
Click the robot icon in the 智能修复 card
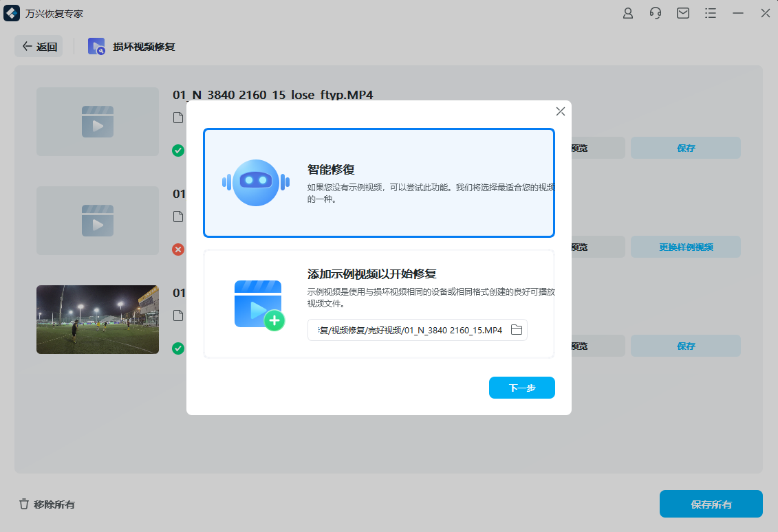[x=256, y=183]
